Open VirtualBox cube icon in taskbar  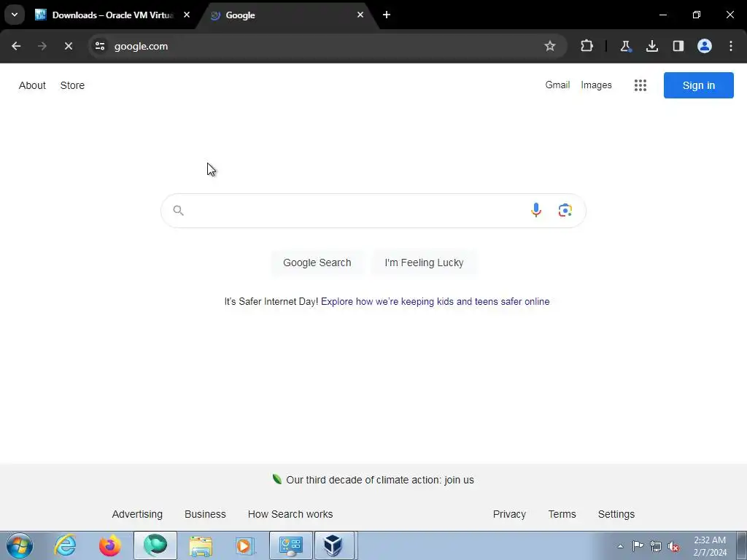point(334,545)
